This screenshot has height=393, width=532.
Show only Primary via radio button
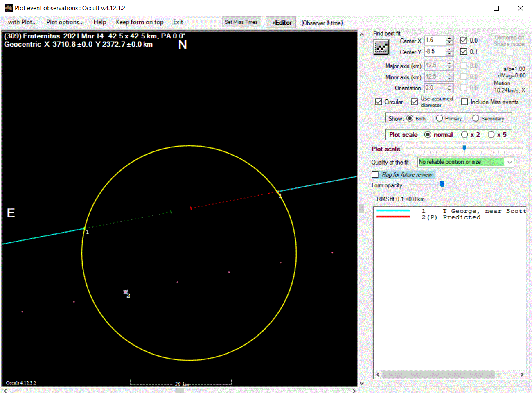[439, 118]
